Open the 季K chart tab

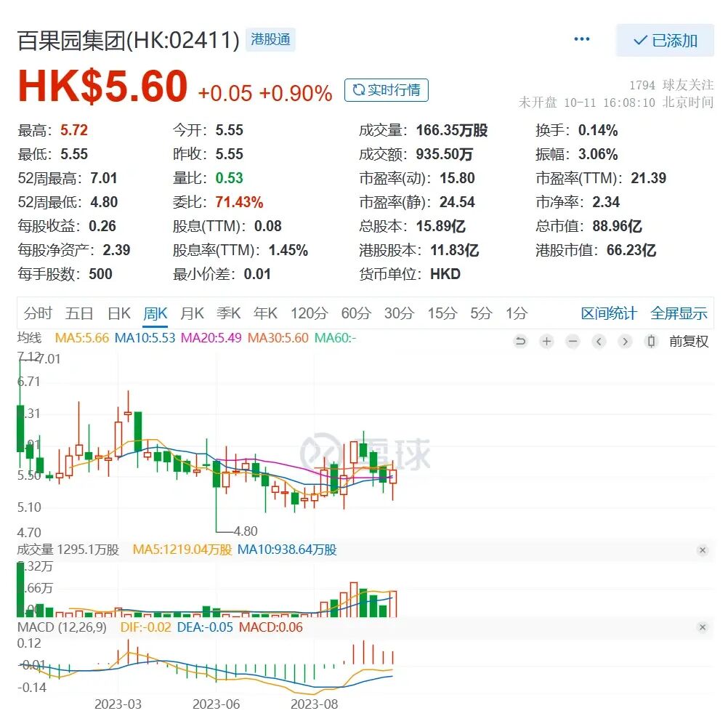point(228,313)
